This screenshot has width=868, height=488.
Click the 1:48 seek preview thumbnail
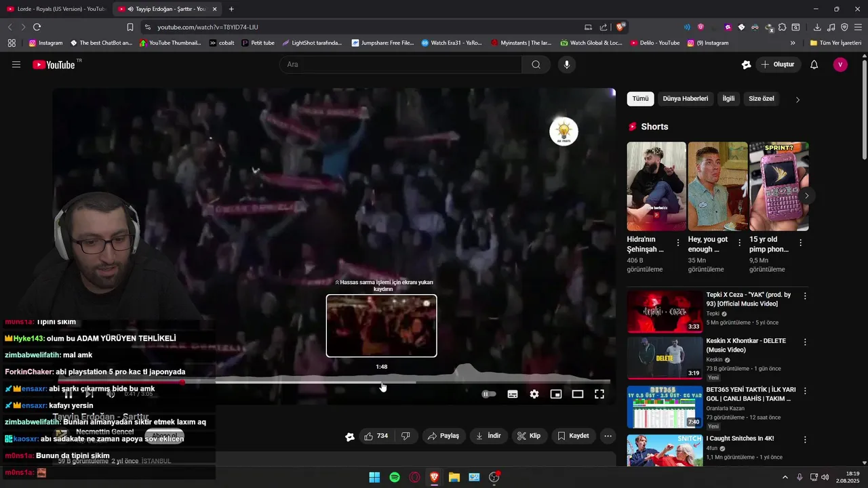click(x=381, y=325)
